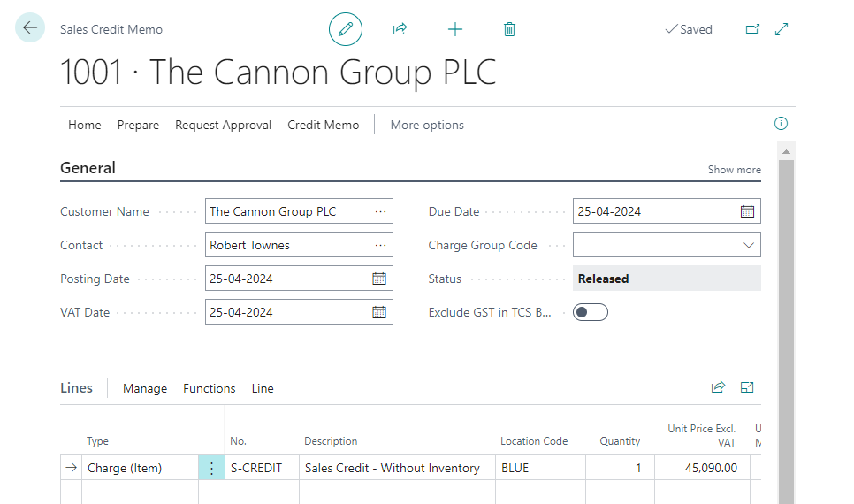Click the pencil edit icon
The width and height of the screenshot is (854, 504).
click(346, 29)
